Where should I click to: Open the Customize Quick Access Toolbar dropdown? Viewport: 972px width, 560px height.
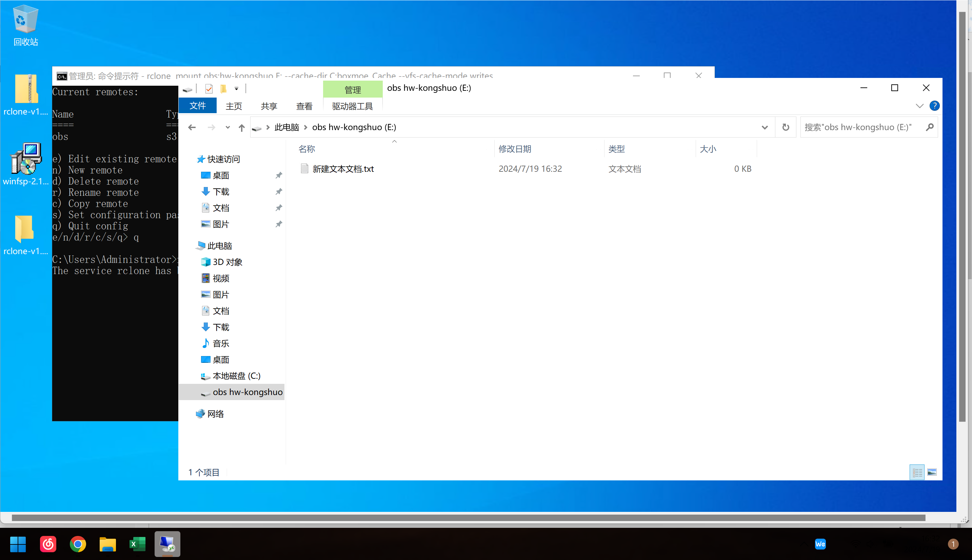(236, 89)
